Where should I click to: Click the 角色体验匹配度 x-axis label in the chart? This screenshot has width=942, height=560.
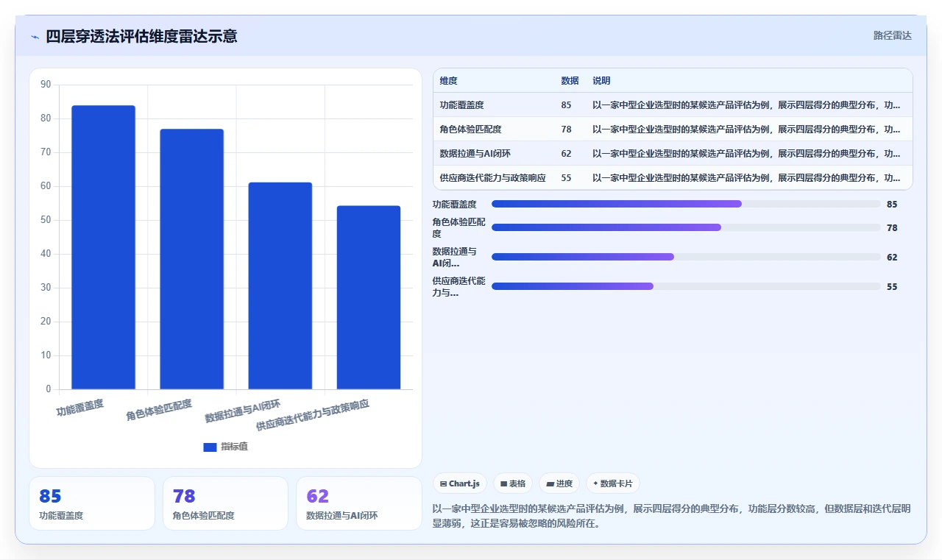159,410
